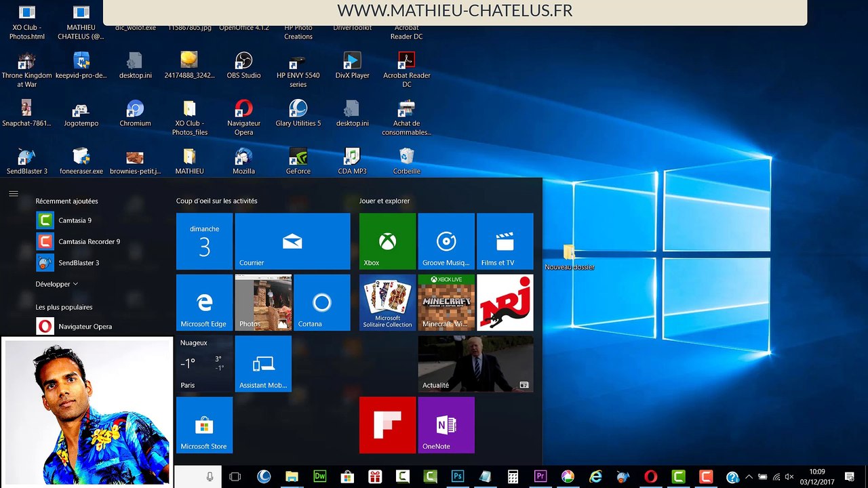Screen dimensions: 868x488
Task: Open the Store shopping bag taskbar icon
Action: coord(347,477)
